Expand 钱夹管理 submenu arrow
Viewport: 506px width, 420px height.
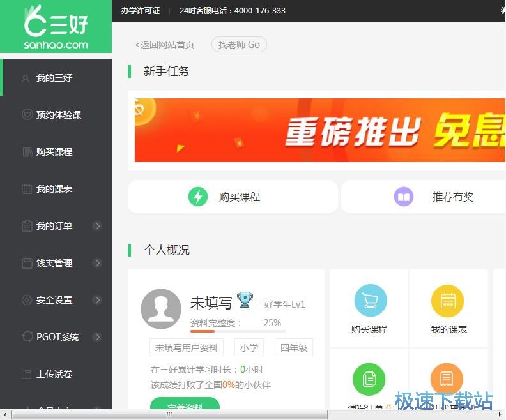[x=97, y=263]
